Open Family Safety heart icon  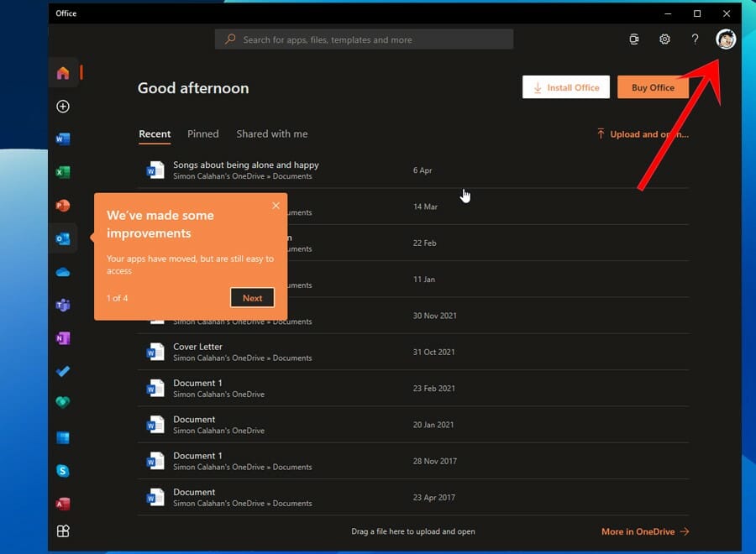tap(63, 402)
